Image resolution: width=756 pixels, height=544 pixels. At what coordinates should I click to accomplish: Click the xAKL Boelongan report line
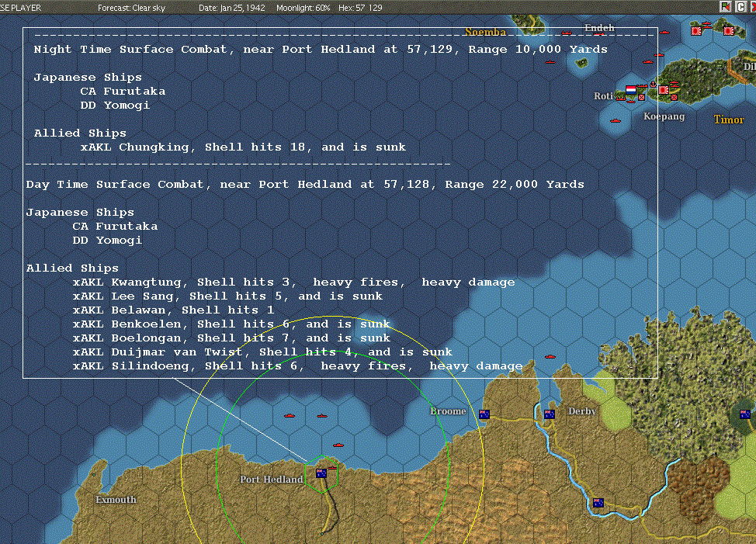click(x=231, y=338)
